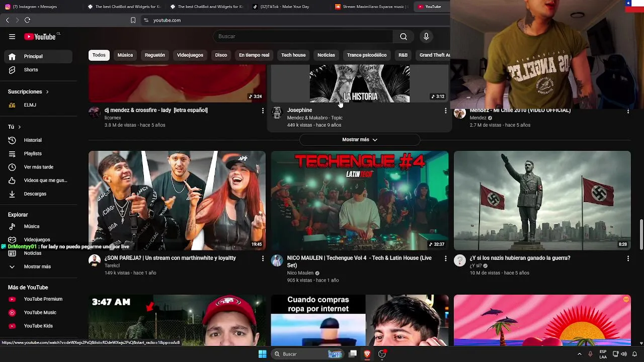Select the Noticias filter chip
The width and height of the screenshot is (644, 362).
pos(326,55)
